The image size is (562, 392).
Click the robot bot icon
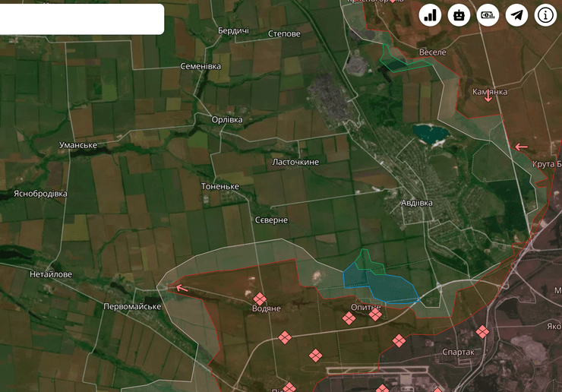tap(459, 15)
